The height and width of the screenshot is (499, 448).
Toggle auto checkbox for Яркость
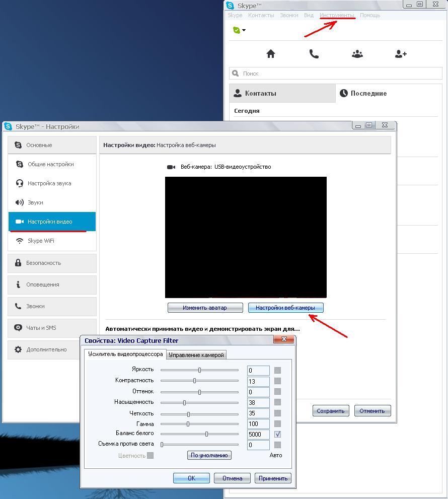click(277, 371)
